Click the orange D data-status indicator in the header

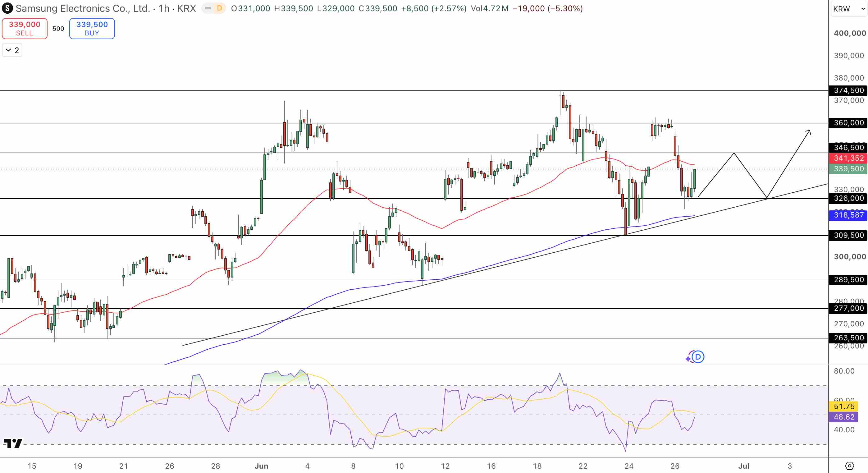(219, 8)
